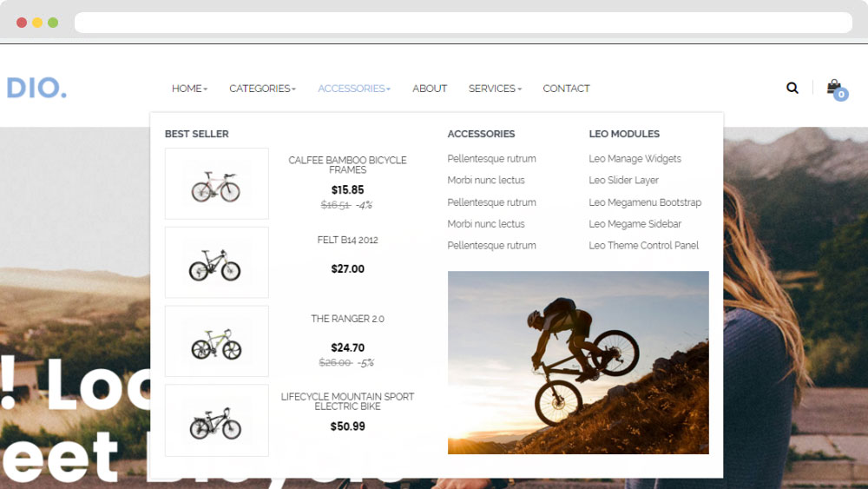The width and height of the screenshot is (868, 489).
Task: Open Leo Megamenu Bootstrap link
Action: [x=645, y=202]
